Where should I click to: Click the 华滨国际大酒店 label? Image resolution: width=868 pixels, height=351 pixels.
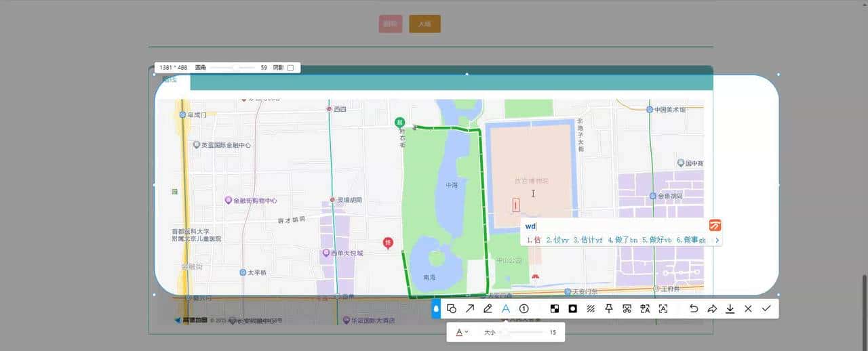373,321
